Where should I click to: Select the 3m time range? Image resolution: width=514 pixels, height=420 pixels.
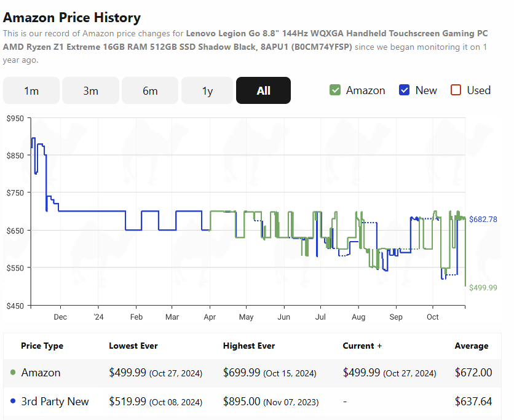pyautogui.click(x=90, y=90)
